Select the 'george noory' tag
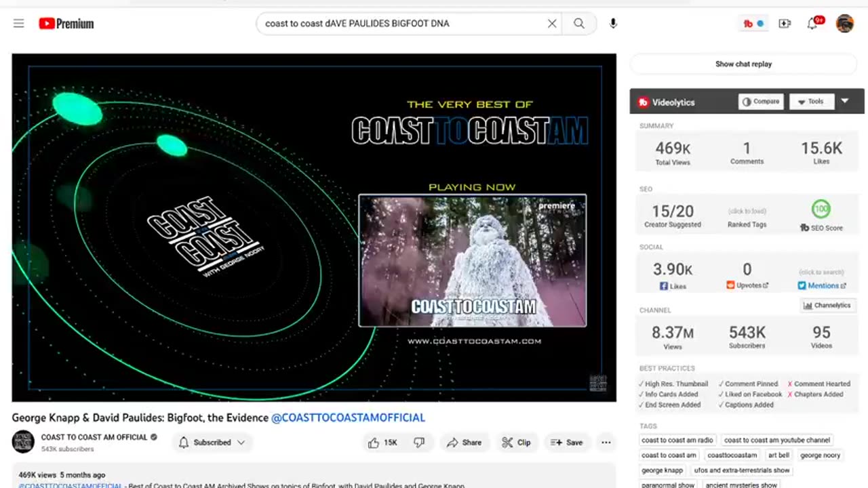 (x=820, y=455)
